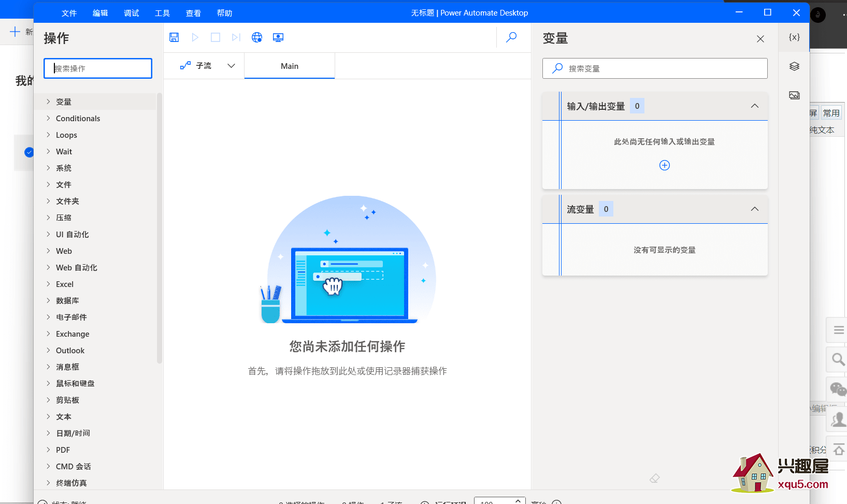
Task: Run next action with the step icon
Action: click(236, 37)
